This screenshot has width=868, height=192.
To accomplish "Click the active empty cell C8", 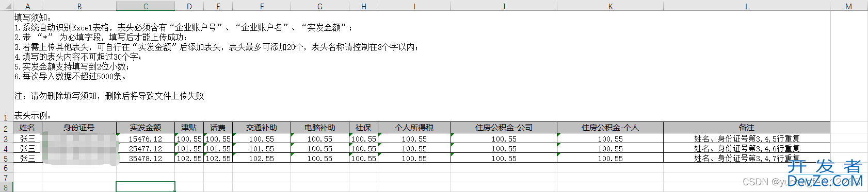I will tap(146, 187).
